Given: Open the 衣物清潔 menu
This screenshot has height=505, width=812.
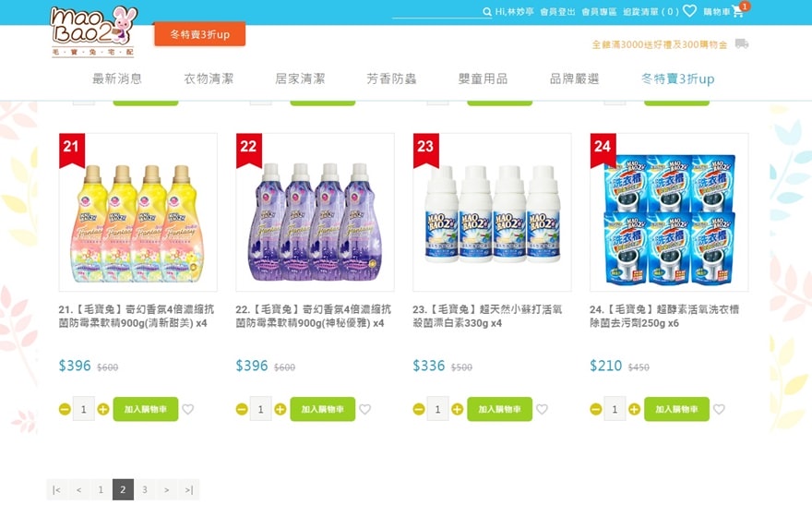Looking at the screenshot, I should [x=209, y=78].
